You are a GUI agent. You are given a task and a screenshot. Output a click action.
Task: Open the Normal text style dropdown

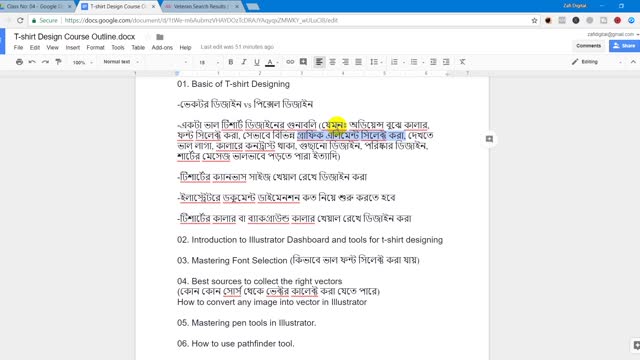[121, 62]
